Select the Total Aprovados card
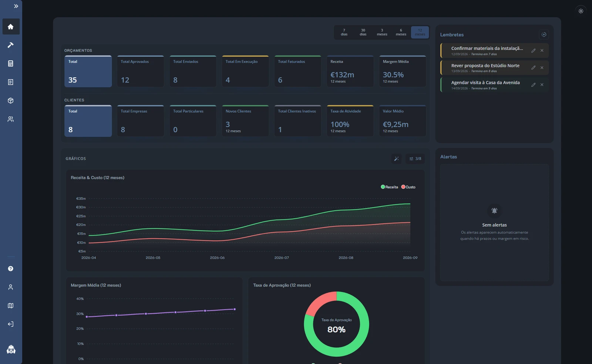This screenshot has width=592, height=364. [141, 71]
